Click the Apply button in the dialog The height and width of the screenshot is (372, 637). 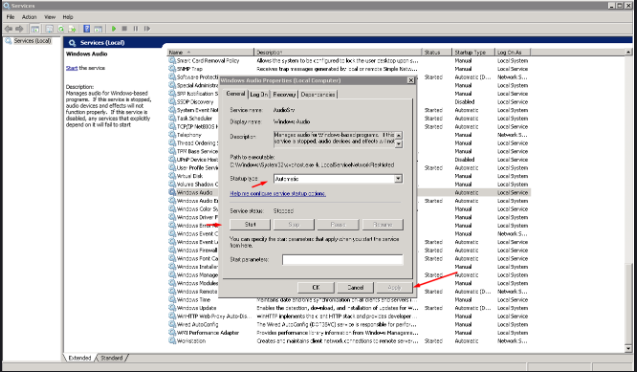pos(394,288)
